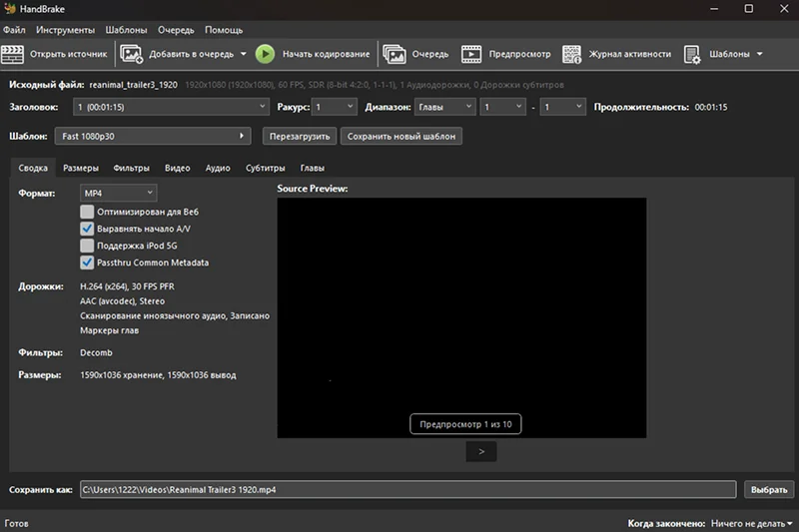Open the Помощь menu
The width and height of the screenshot is (799, 532).
[x=224, y=30]
